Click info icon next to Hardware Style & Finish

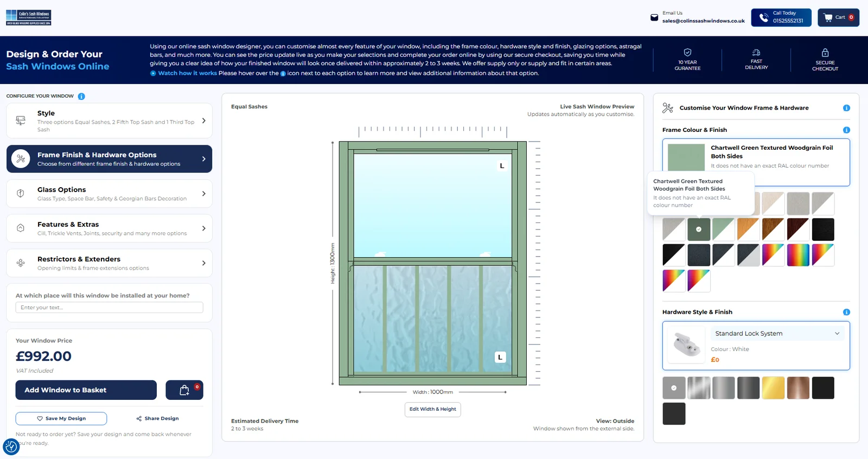(x=846, y=312)
